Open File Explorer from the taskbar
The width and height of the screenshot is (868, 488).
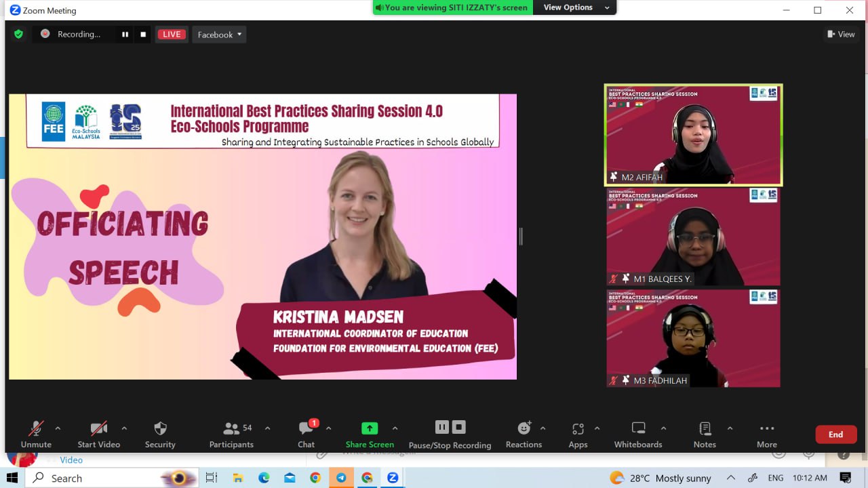tap(237, 478)
